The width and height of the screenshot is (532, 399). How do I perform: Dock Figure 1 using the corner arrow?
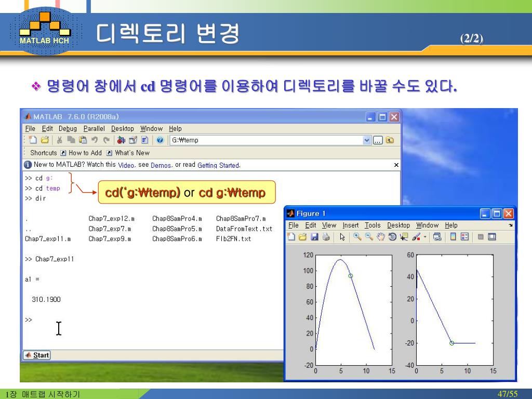(511, 225)
